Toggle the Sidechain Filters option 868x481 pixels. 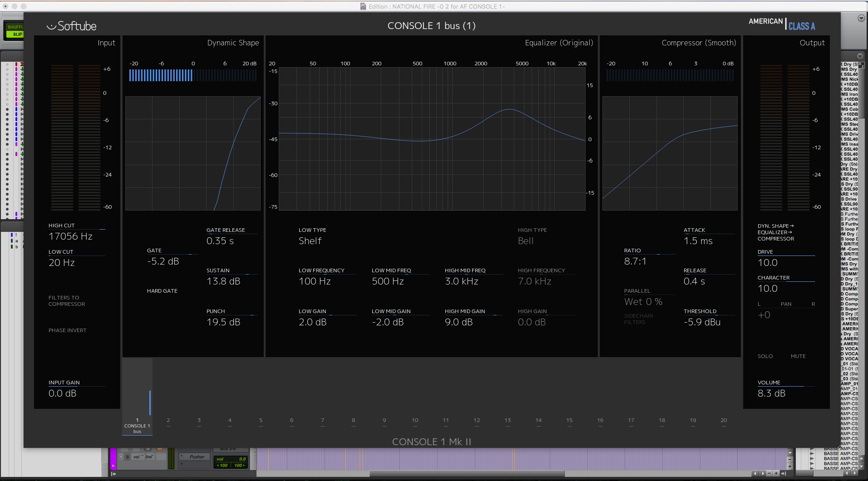click(x=638, y=319)
